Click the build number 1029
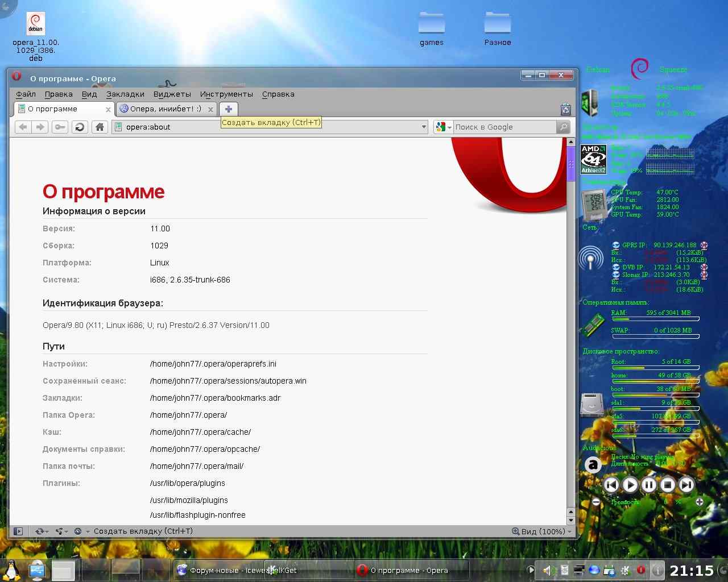728x582 pixels. (159, 246)
